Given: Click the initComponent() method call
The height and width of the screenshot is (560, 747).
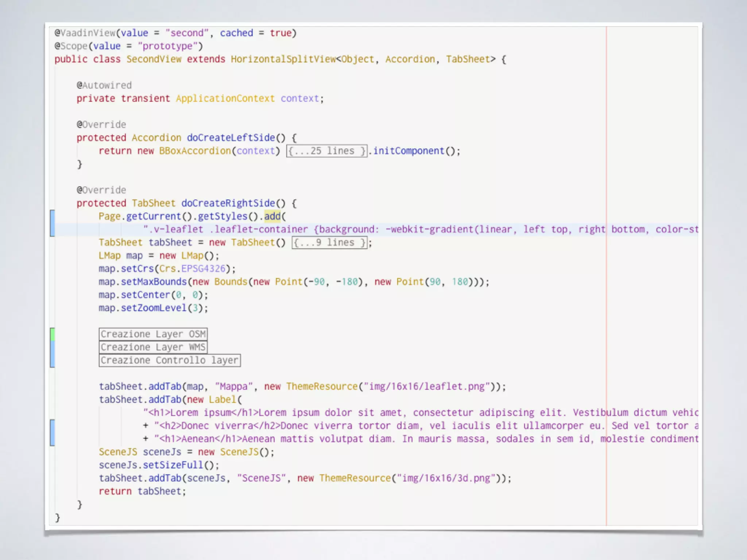Looking at the screenshot, I should (409, 151).
